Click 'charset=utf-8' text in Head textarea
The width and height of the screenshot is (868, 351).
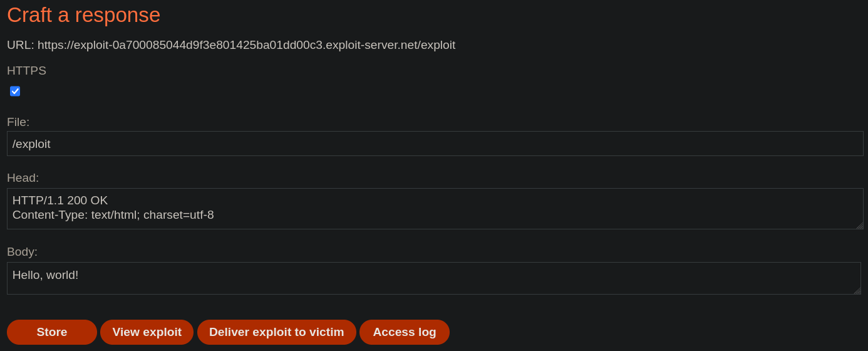coord(178,215)
